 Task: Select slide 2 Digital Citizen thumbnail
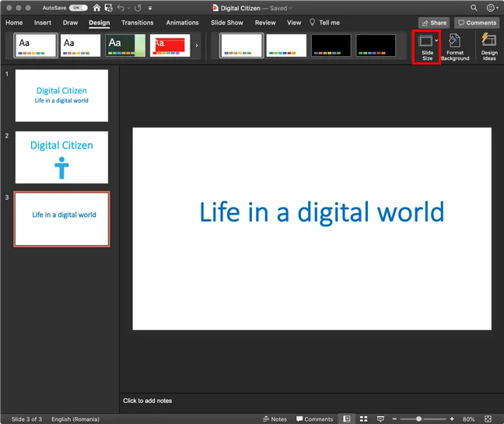point(61,157)
